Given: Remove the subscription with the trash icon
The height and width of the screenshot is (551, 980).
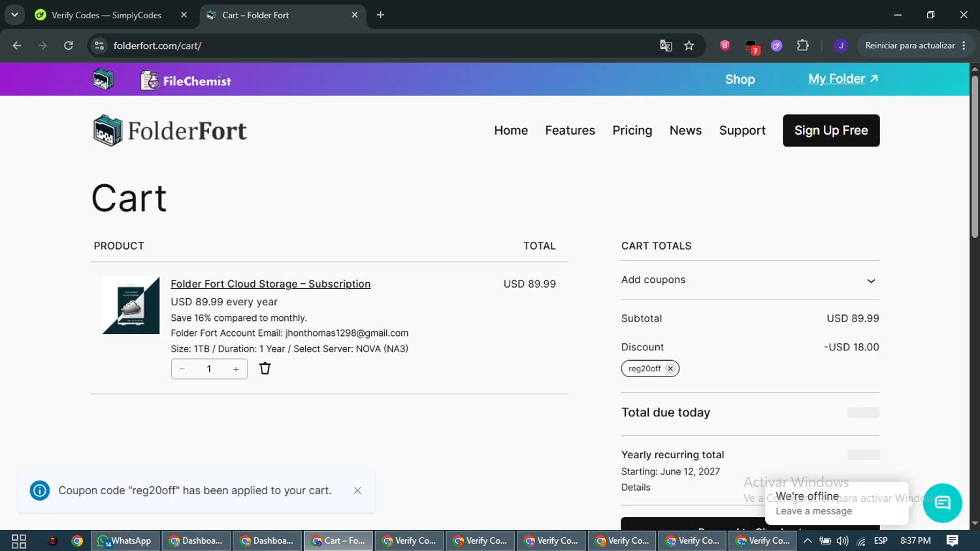Looking at the screenshot, I should coord(265,369).
